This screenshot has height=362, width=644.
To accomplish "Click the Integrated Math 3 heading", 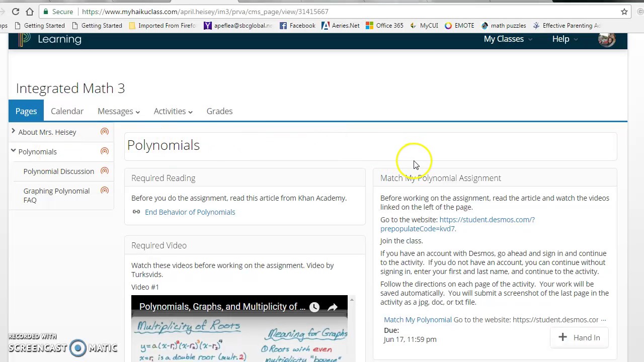I will pos(70,88).
